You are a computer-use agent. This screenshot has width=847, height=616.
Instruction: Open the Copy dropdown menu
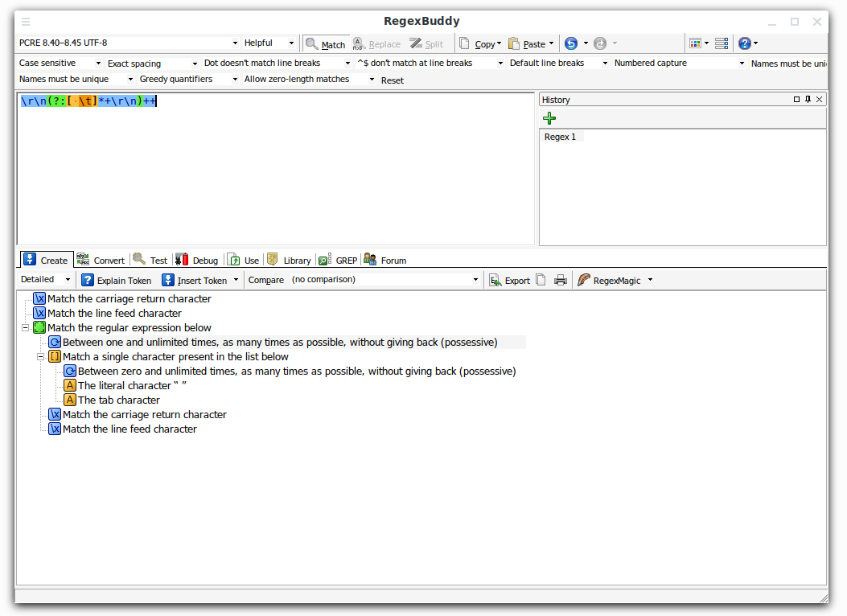click(x=498, y=43)
